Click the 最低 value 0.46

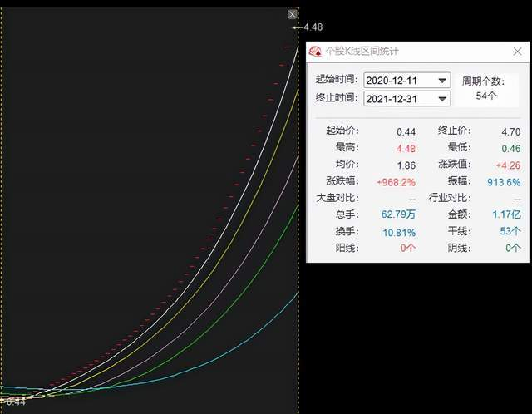[x=511, y=148]
